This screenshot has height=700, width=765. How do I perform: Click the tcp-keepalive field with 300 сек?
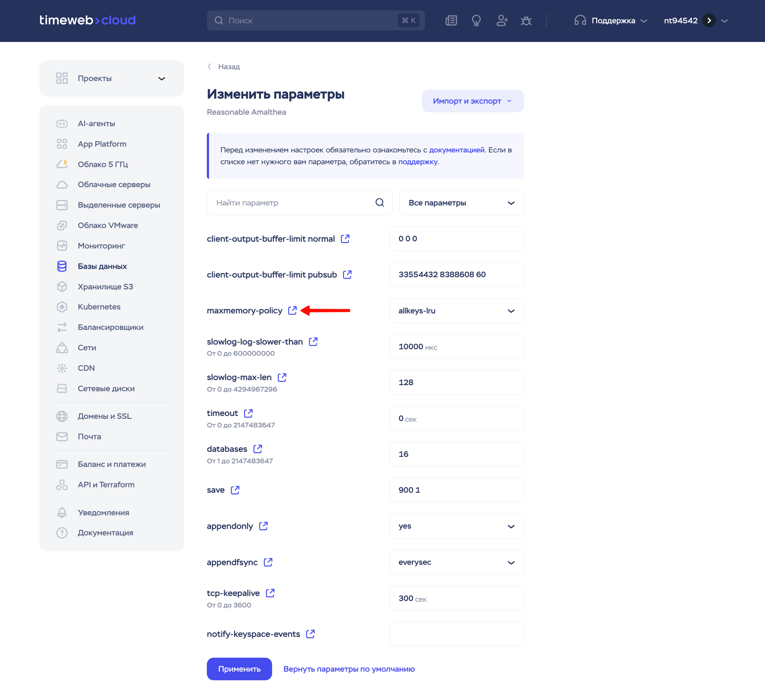tap(456, 598)
